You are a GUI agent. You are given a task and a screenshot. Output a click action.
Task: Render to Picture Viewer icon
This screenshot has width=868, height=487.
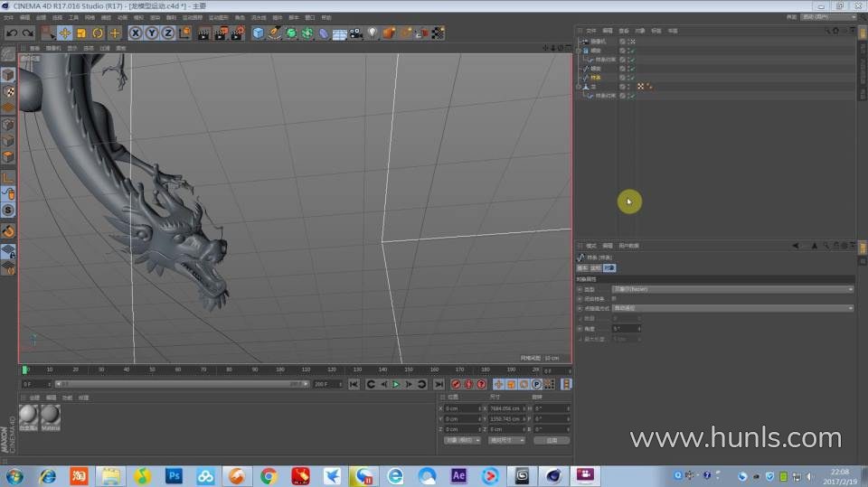[221, 33]
